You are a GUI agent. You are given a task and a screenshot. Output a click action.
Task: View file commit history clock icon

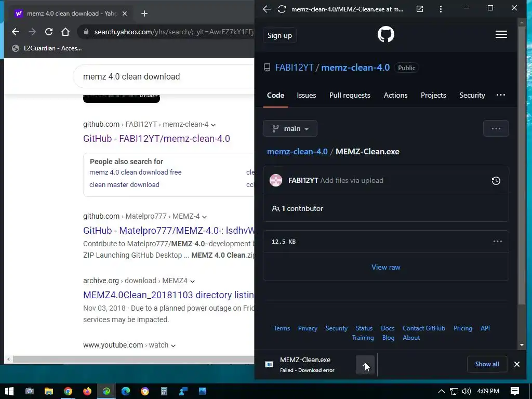tap(496, 181)
